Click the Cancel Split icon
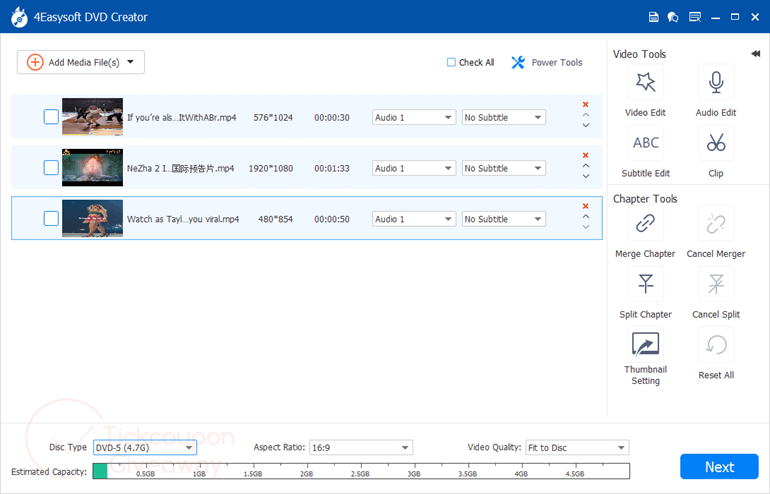 (716, 284)
